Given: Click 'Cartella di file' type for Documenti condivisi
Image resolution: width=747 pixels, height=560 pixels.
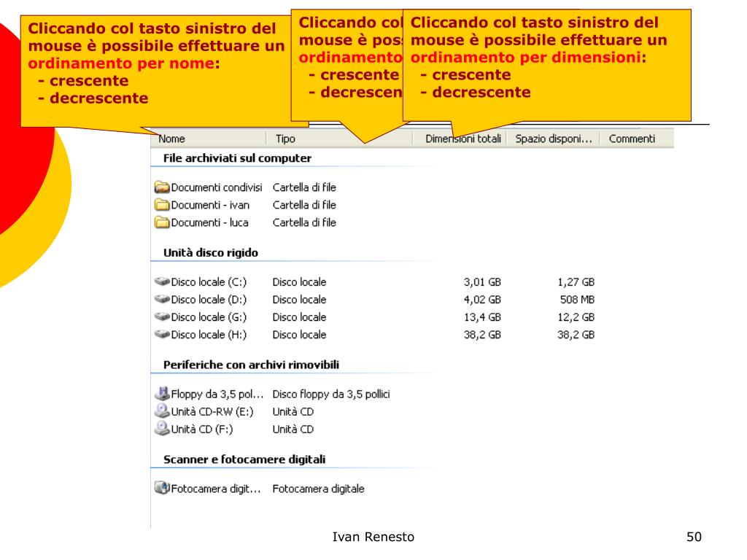Looking at the screenshot, I should tap(304, 187).
